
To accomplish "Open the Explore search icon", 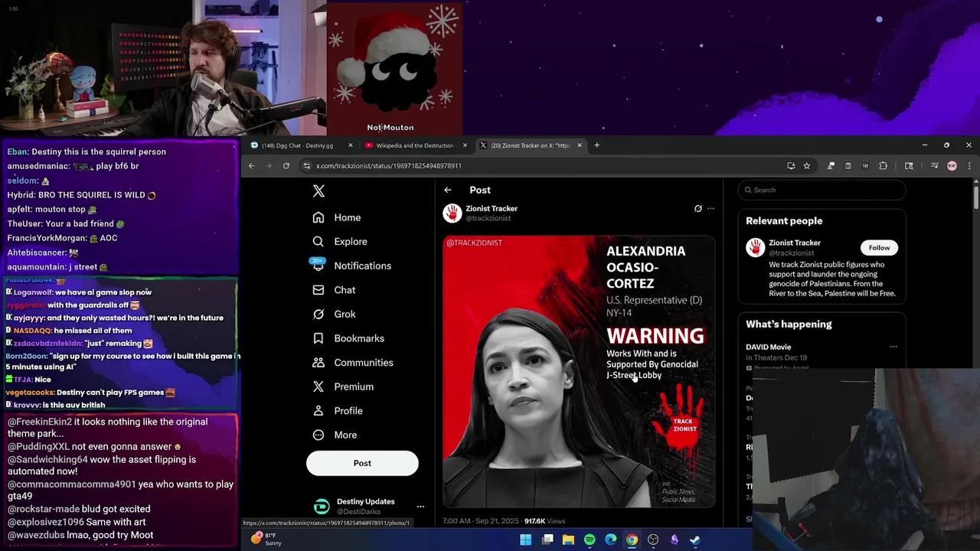I will tap(318, 242).
